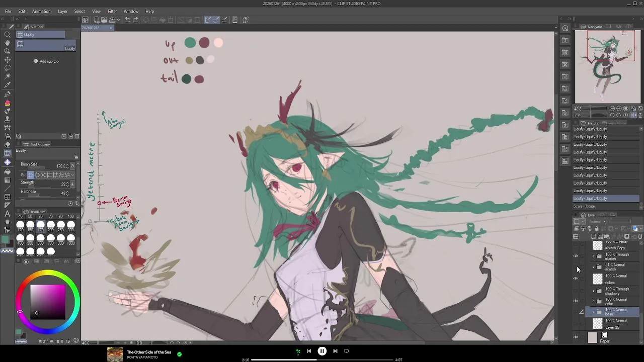Viewport: 644px width, 362px height.
Task: Open the layer blending mode Normal dropdown
Action: pos(597,222)
